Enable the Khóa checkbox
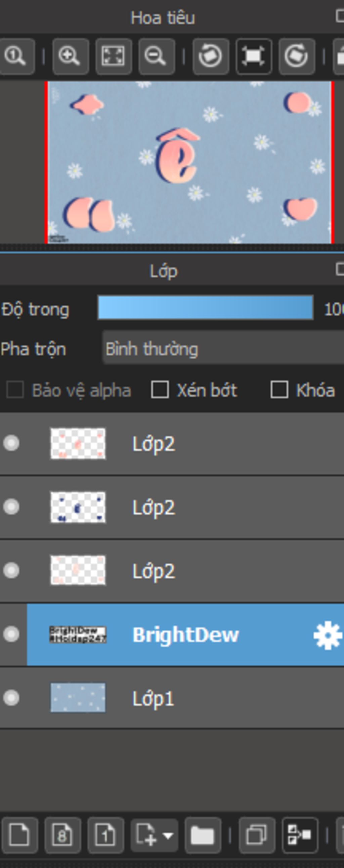The height and width of the screenshot is (868, 344). (279, 390)
